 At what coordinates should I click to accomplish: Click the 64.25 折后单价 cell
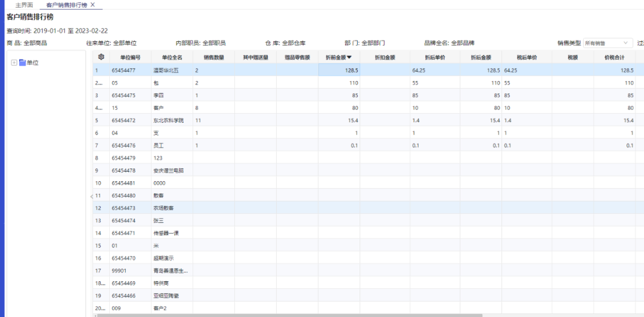point(435,70)
